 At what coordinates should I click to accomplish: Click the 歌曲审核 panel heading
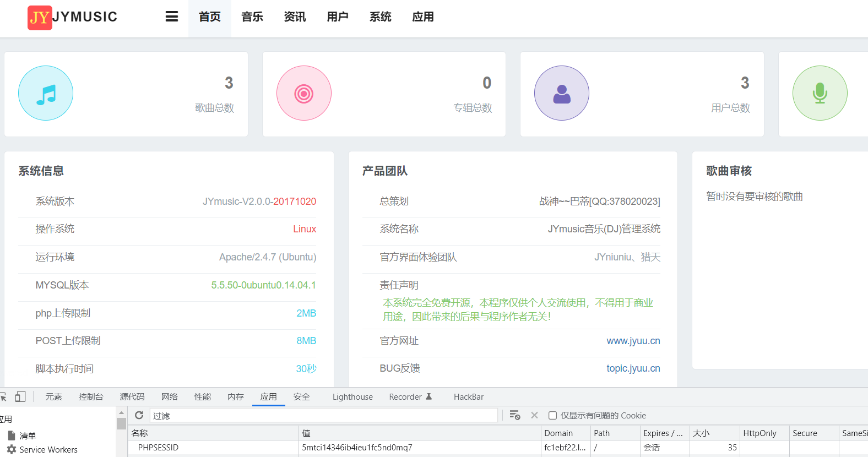pyautogui.click(x=729, y=171)
